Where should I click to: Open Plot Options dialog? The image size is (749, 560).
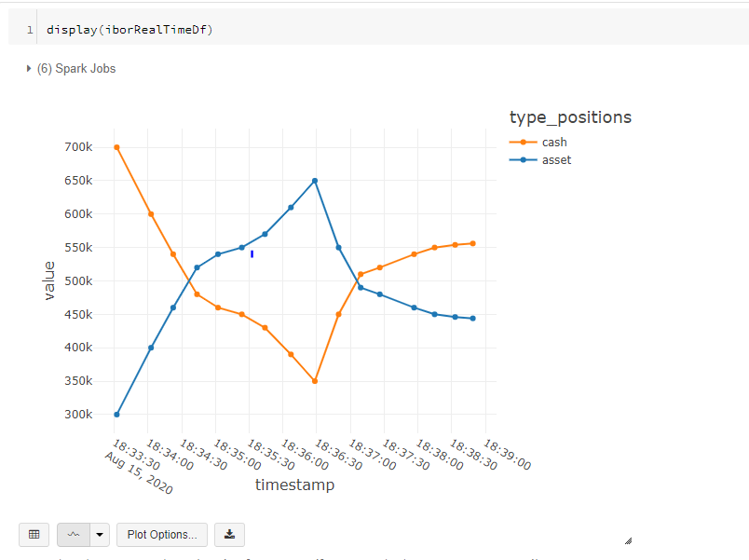coord(162,534)
